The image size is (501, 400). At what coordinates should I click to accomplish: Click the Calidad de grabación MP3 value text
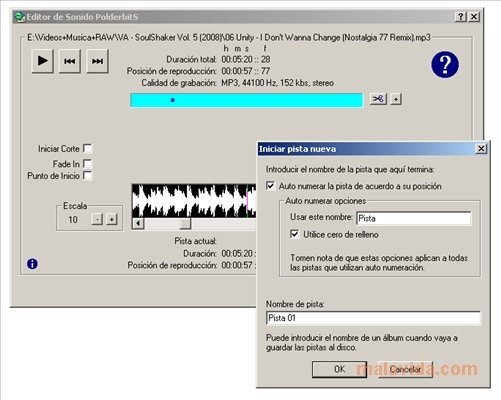[x=277, y=83]
